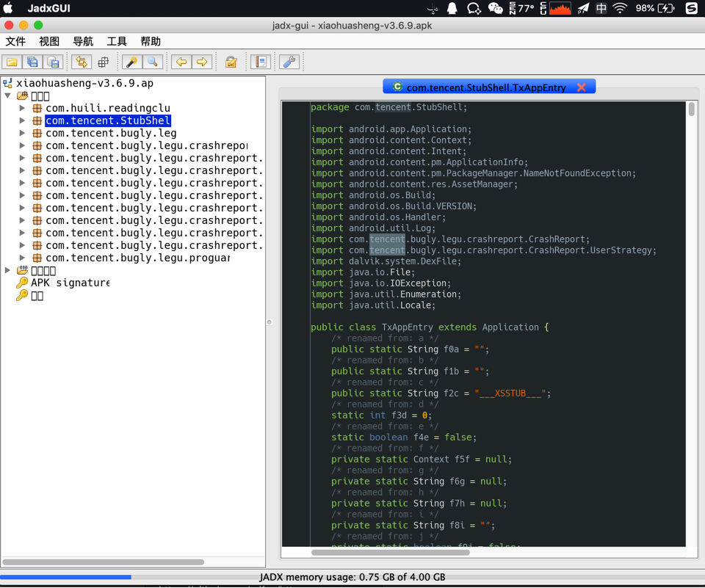Open the Wi-Fi status menu
This screenshot has width=705, height=588.
click(620, 8)
